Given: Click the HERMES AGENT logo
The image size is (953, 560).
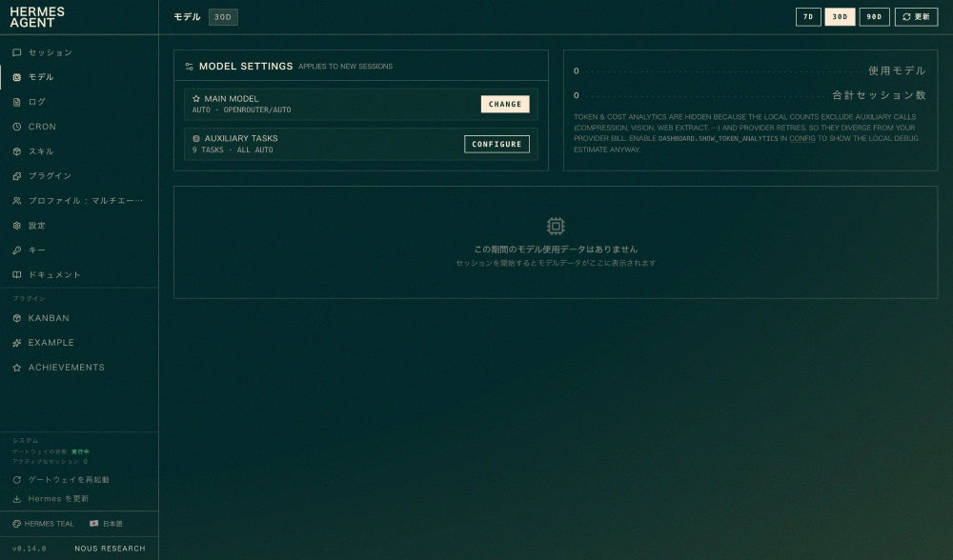Looking at the screenshot, I should pyautogui.click(x=37, y=17).
